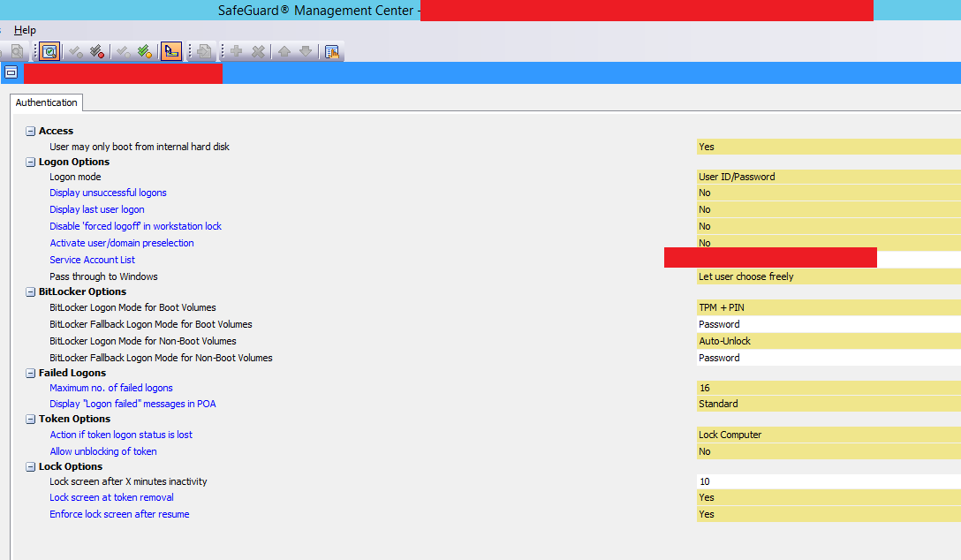This screenshot has height=560, width=961.
Task: Collapse the Failed Logons section
Action: point(30,373)
